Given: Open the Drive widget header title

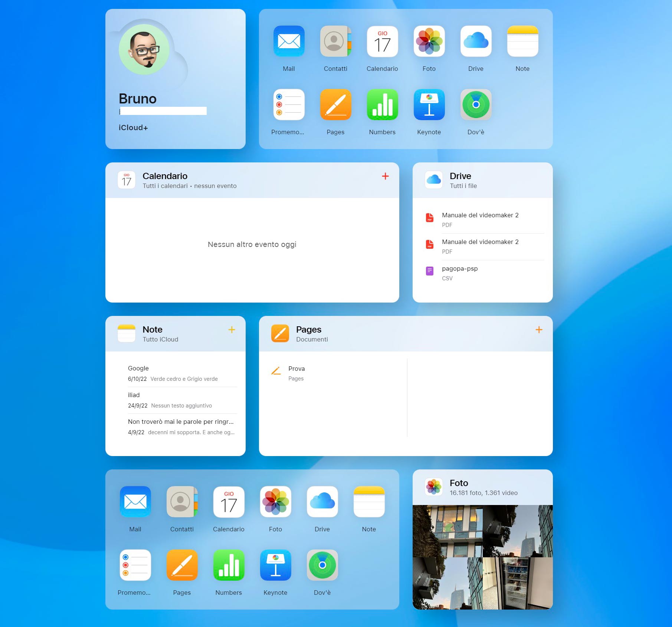Looking at the screenshot, I should point(460,176).
